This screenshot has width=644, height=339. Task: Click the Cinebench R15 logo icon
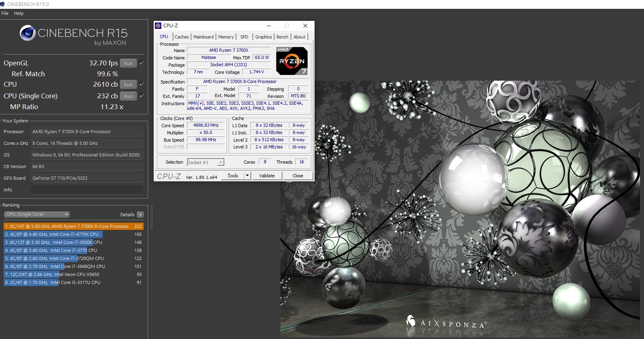(x=28, y=33)
